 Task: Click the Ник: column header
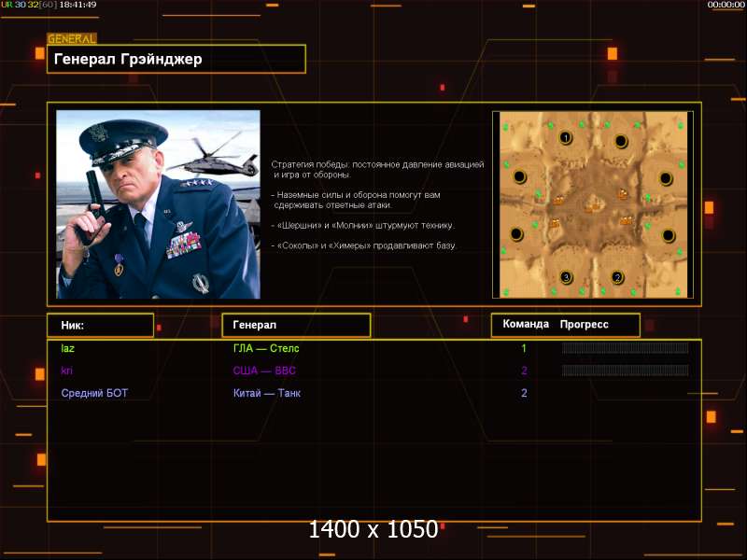click(x=100, y=325)
